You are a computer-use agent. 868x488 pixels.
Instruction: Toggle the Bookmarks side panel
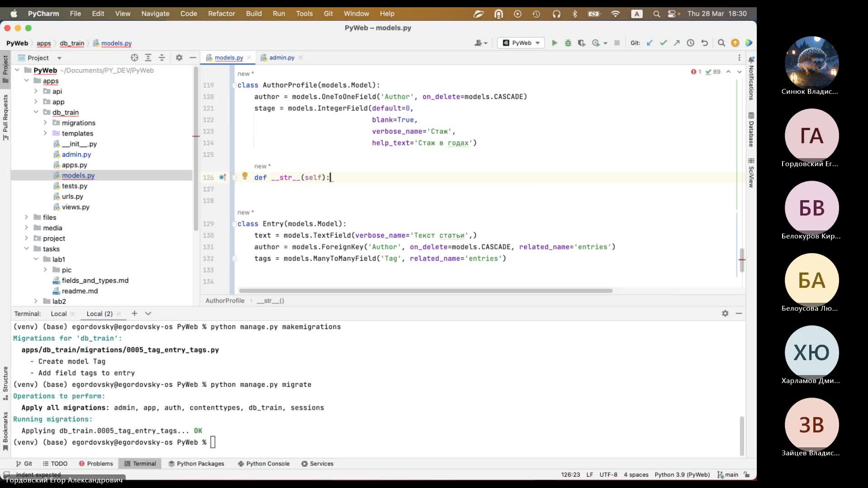(5, 432)
